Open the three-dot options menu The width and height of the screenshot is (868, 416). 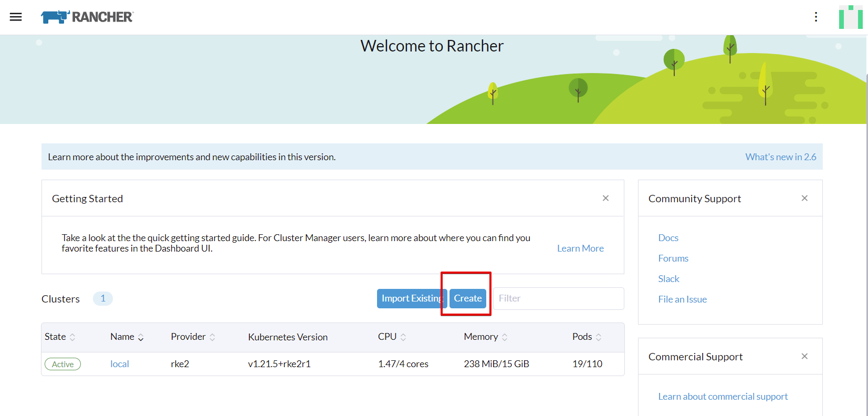(816, 17)
